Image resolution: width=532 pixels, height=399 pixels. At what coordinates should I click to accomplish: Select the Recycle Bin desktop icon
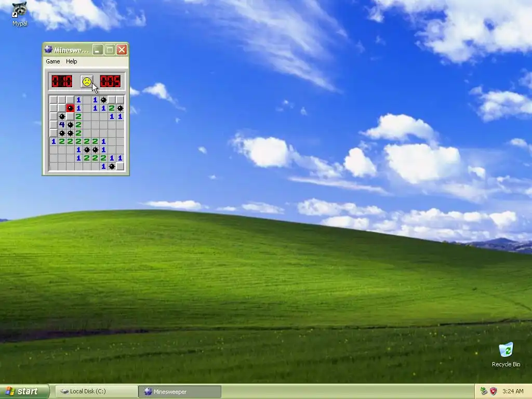506,354
